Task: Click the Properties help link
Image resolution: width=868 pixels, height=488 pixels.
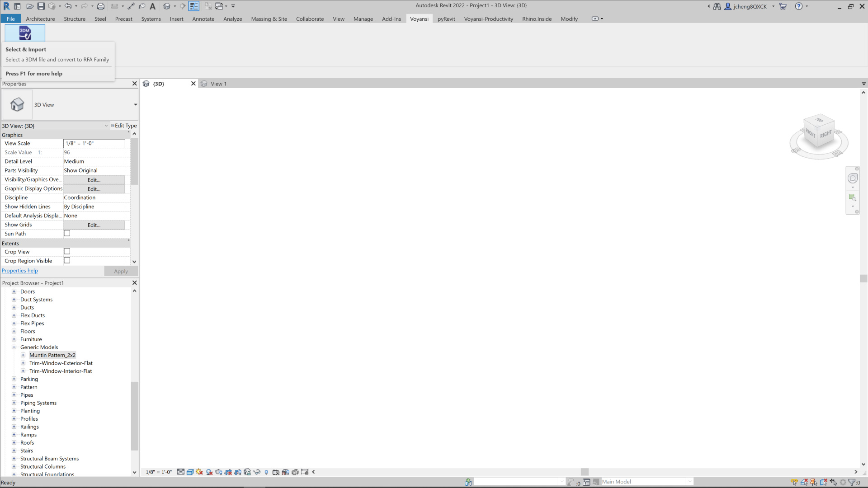Action: click(x=20, y=271)
